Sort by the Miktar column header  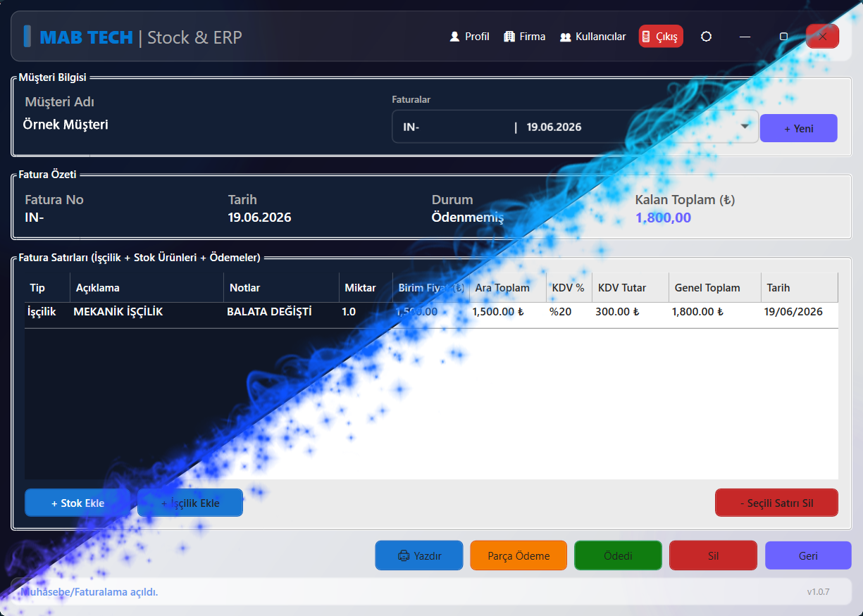(366, 287)
